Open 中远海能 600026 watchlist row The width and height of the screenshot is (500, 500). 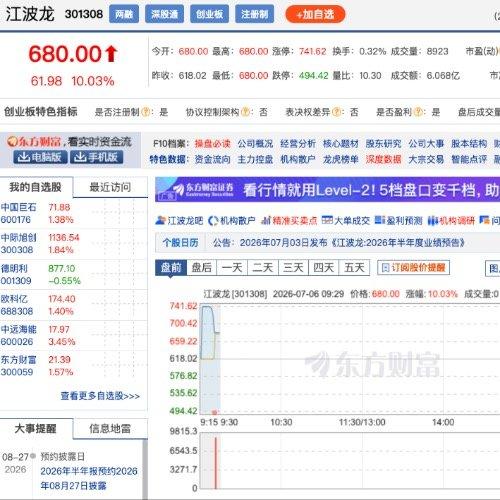[x=73, y=335]
